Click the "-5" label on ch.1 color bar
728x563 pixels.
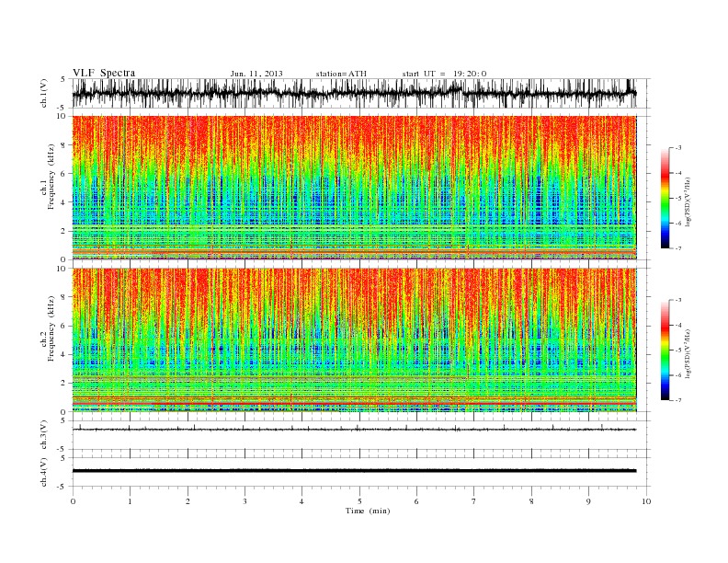coord(677,199)
